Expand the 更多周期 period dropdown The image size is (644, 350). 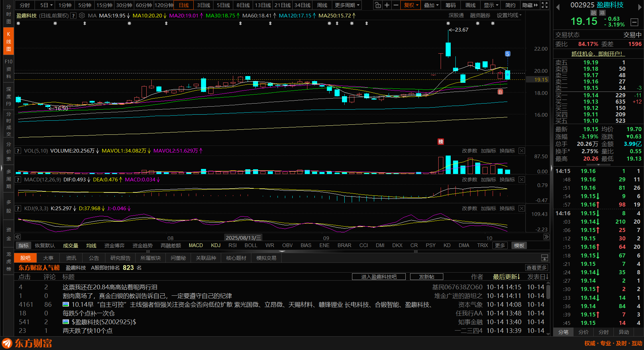pos(347,5)
